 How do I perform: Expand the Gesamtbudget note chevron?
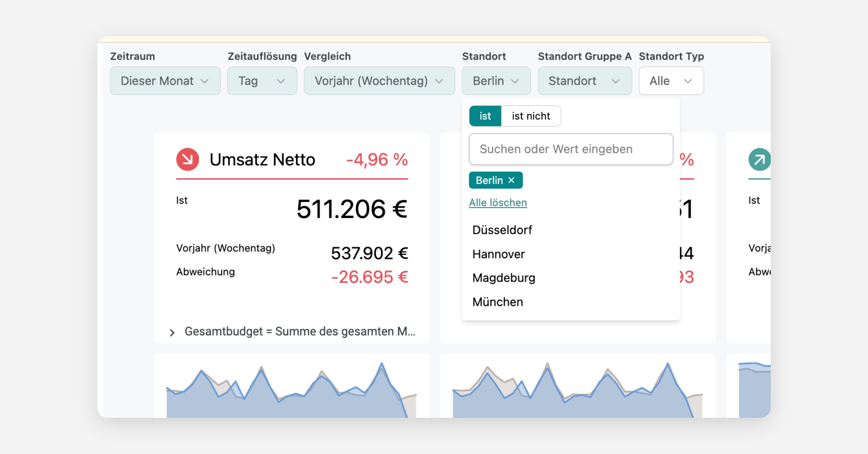[x=172, y=332]
